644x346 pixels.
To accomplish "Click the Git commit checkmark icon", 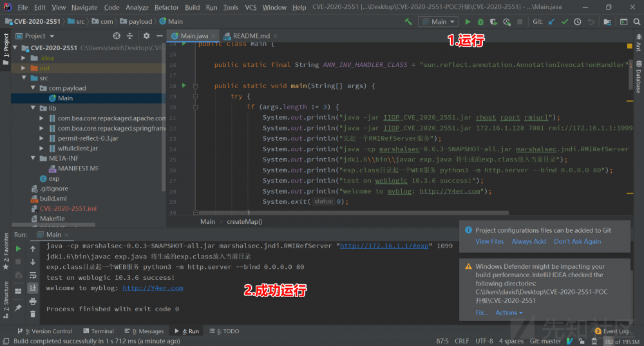I will 565,22.
